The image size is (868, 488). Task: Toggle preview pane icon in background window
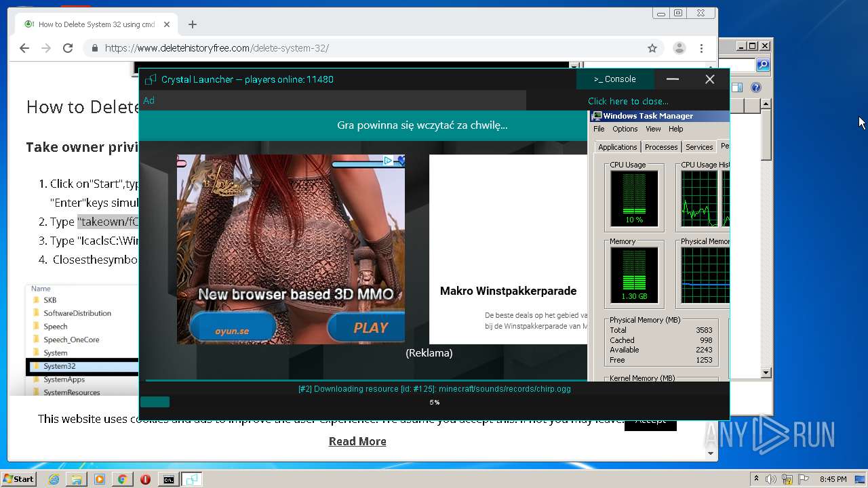point(738,87)
